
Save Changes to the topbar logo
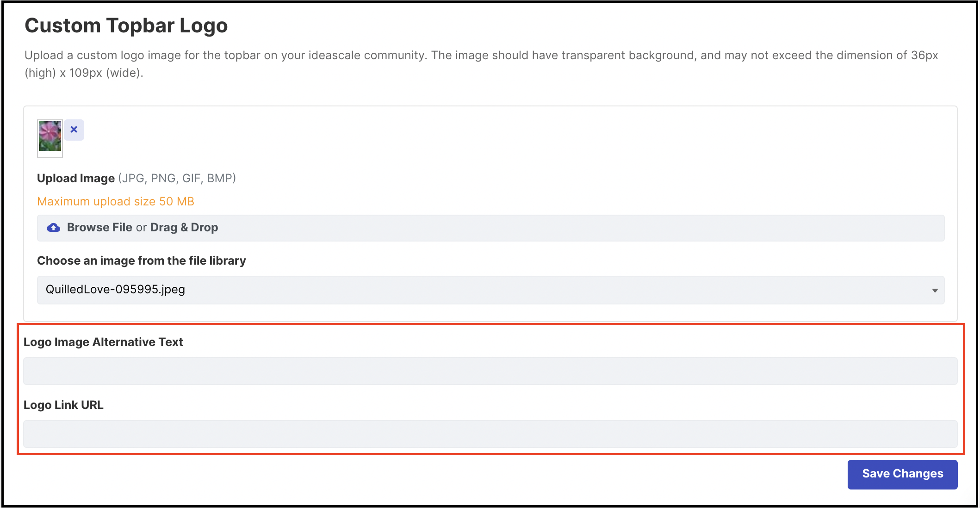pyautogui.click(x=902, y=474)
